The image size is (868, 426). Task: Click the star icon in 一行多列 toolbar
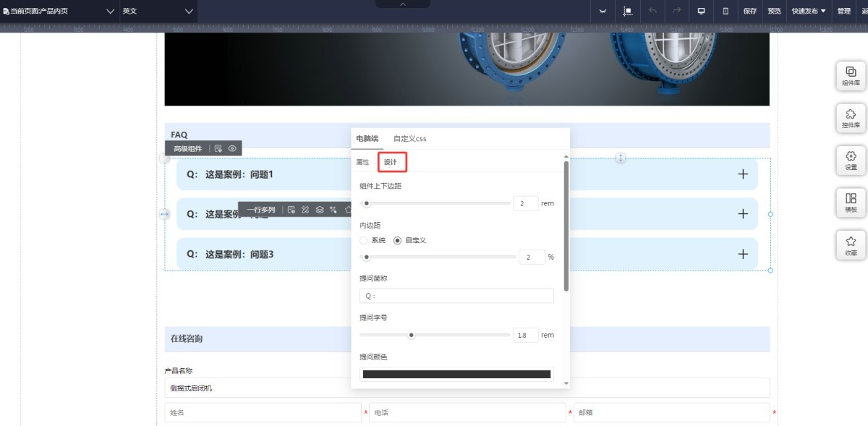pyautogui.click(x=347, y=210)
